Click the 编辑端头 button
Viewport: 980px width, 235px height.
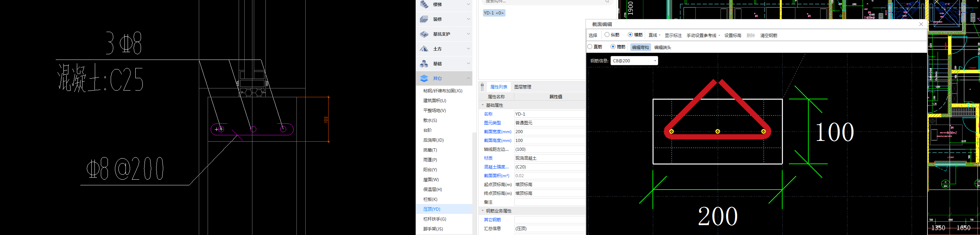pyautogui.click(x=663, y=48)
